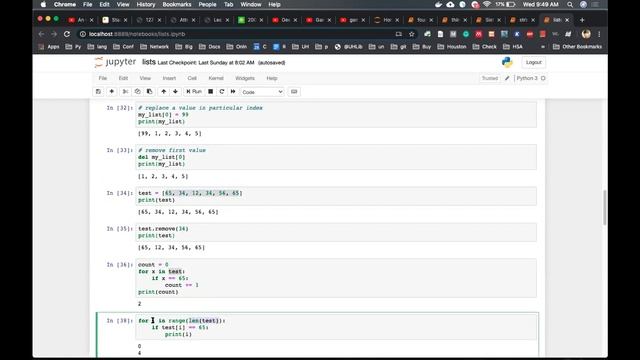Open the HSA bookmarks folder

[x=513, y=47]
